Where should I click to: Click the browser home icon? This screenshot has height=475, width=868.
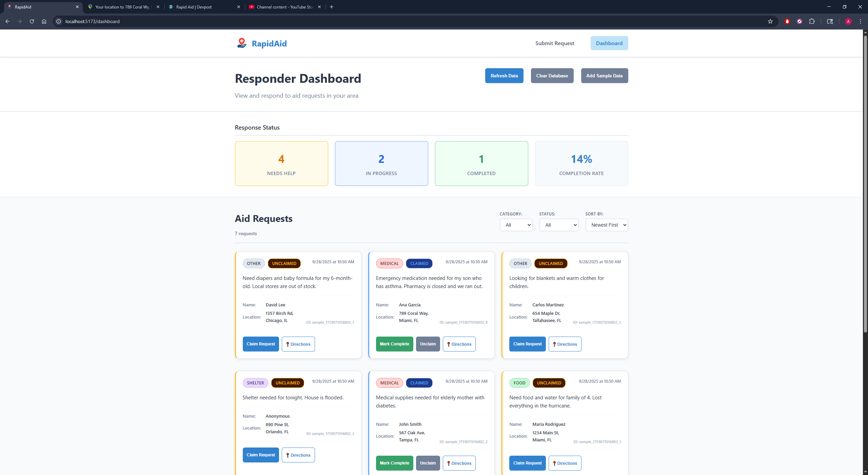tap(44, 21)
